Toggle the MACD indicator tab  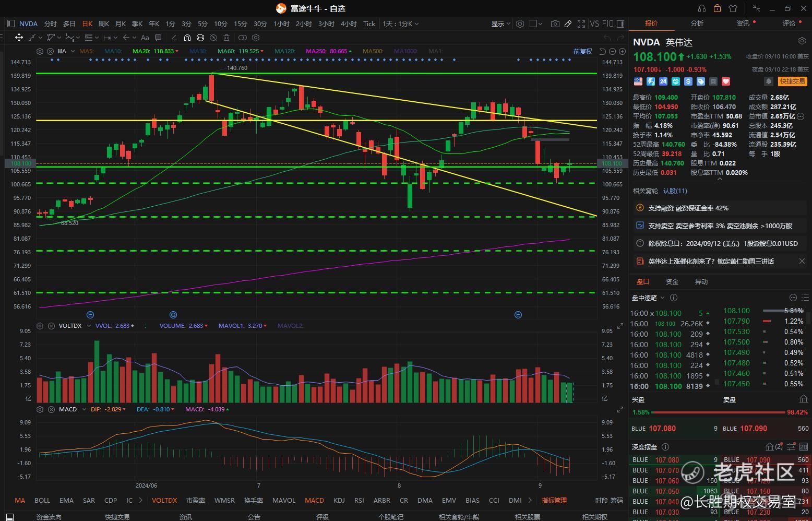coord(315,500)
